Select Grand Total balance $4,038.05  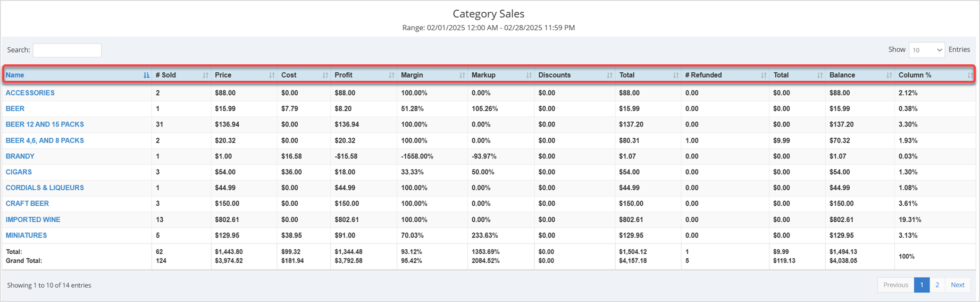coord(843,261)
